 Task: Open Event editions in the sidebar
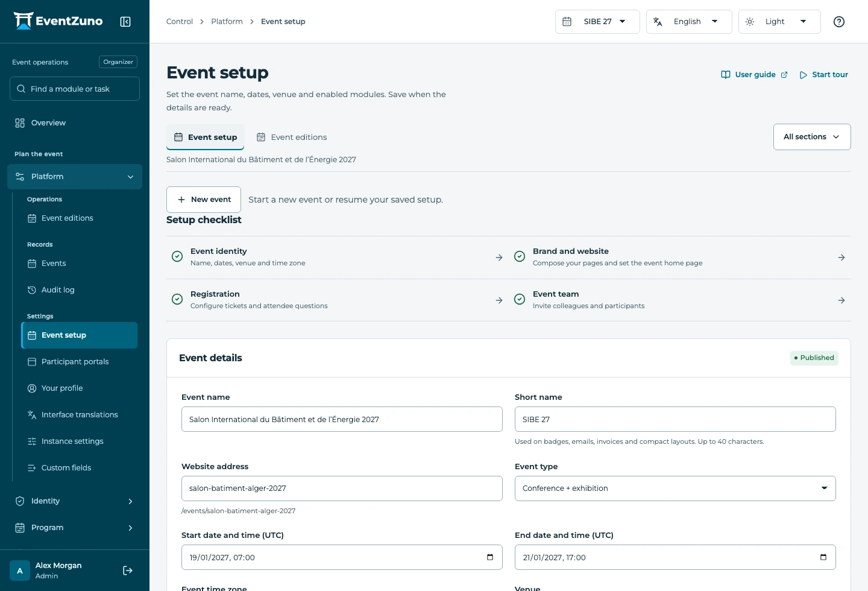tap(80, 218)
